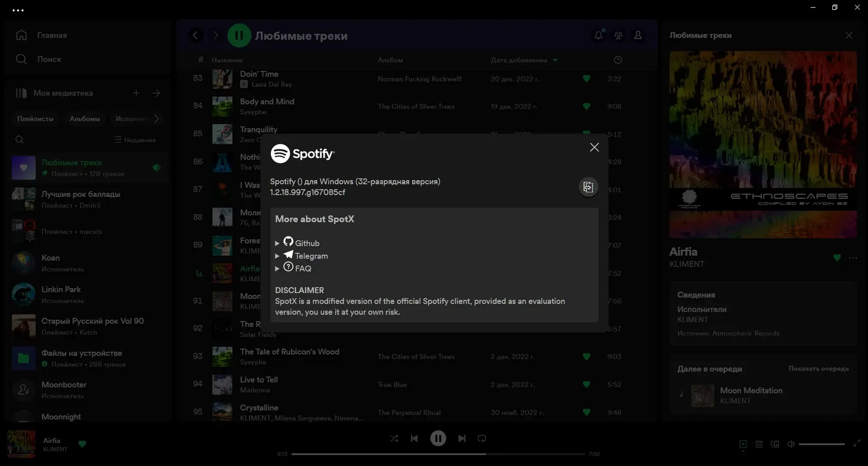The width and height of the screenshot is (868, 466).
Task: Pause playlist using the green header button
Action: click(x=239, y=35)
